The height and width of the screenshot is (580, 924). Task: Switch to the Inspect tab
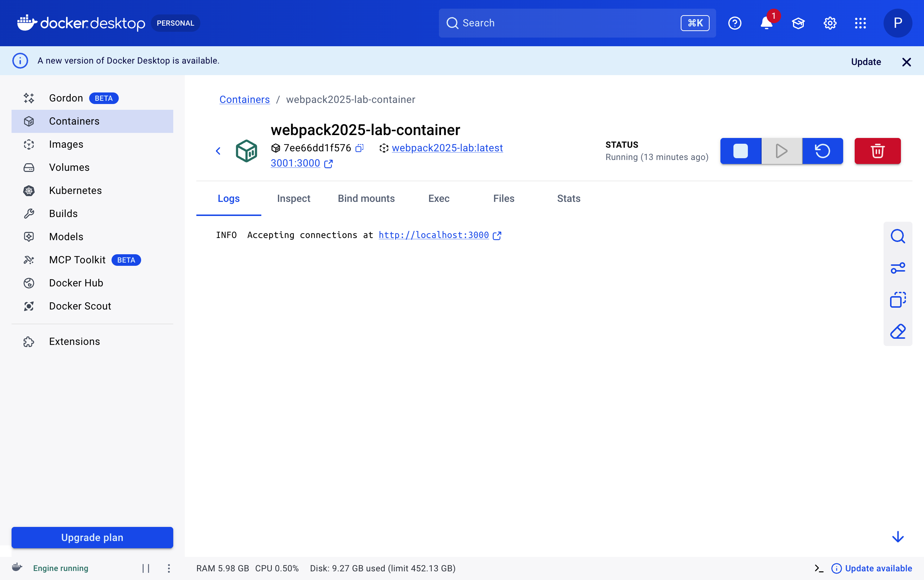tap(293, 198)
